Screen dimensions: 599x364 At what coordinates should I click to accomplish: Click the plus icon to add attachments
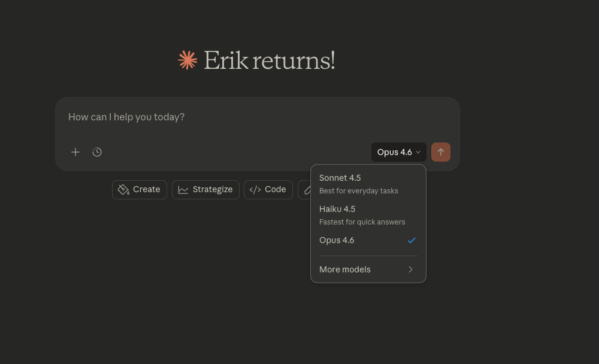click(75, 152)
